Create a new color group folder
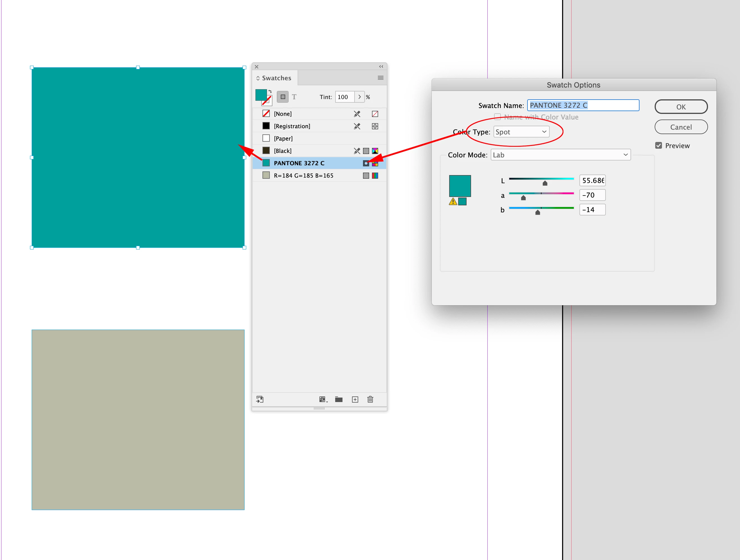This screenshot has width=740, height=560. pyautogui.click(x=339, y=399)
